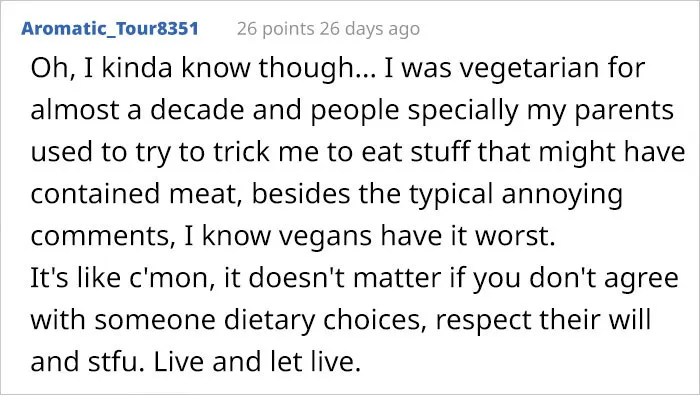This screenshot has height=395, width=700.
Task: Click the phrase "respect their will"
Action: pos(543,320)
